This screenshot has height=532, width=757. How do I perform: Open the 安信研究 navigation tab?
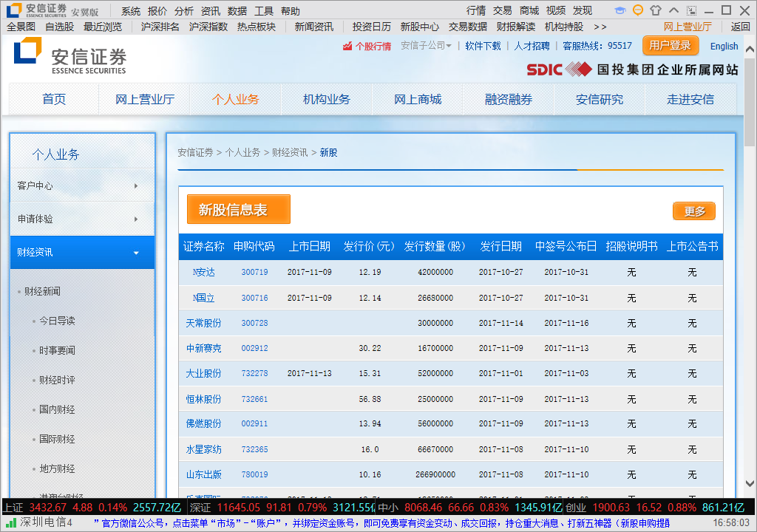[x=600, y=99]
